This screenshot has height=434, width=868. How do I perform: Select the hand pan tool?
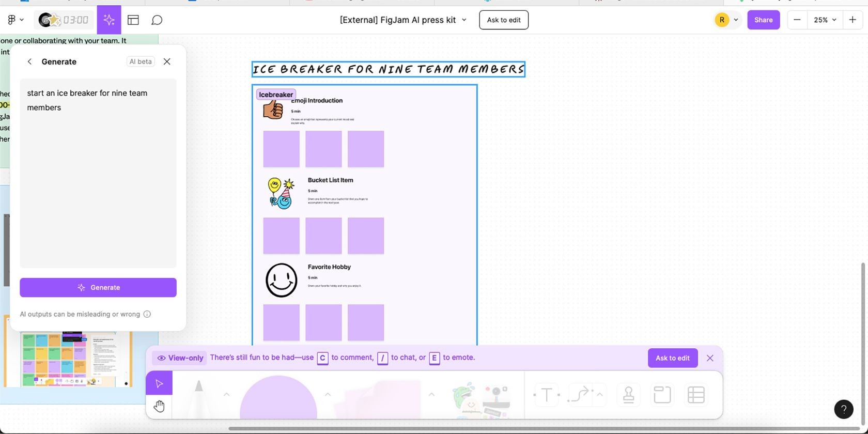coord(159,407)
